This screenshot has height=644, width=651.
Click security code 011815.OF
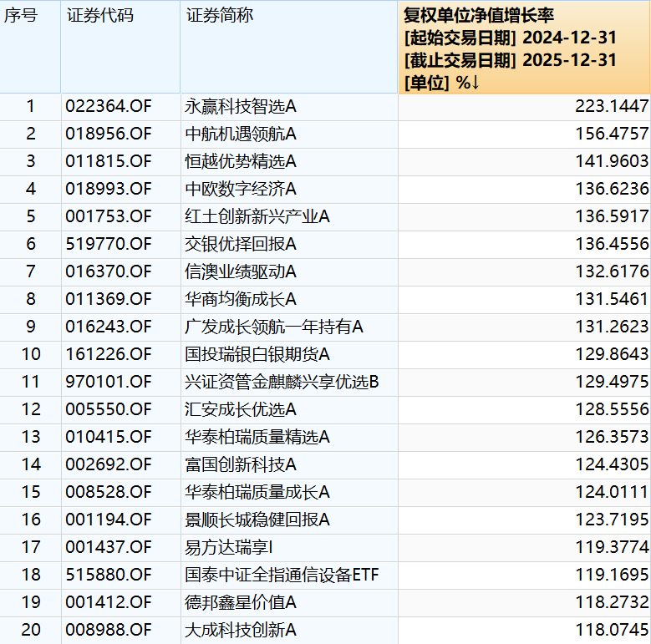click(109, 161)
